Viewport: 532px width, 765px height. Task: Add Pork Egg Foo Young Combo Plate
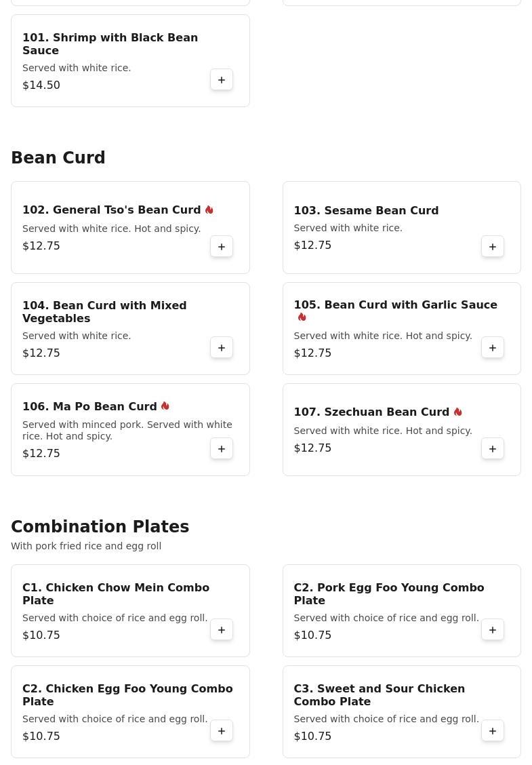(x=493, y=630)
